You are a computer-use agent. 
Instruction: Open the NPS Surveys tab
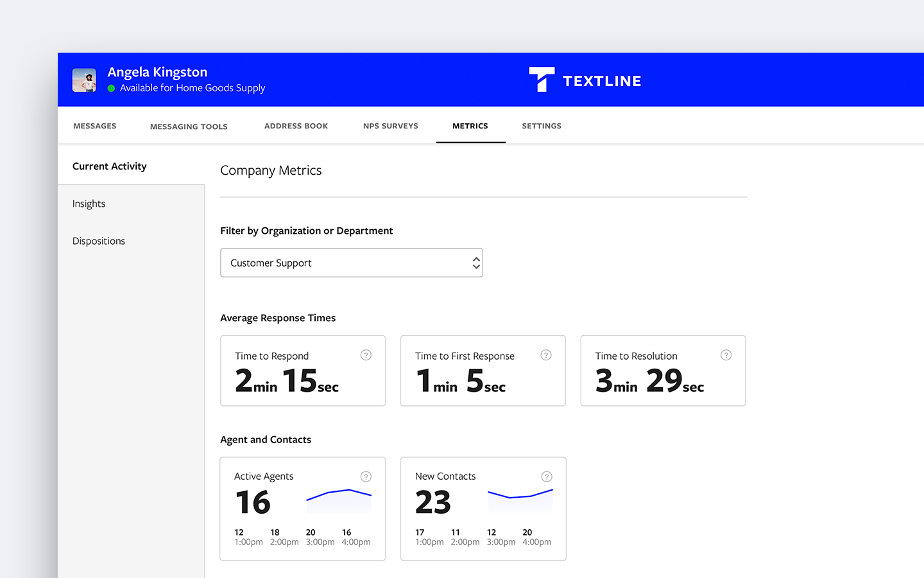(390, 126)
